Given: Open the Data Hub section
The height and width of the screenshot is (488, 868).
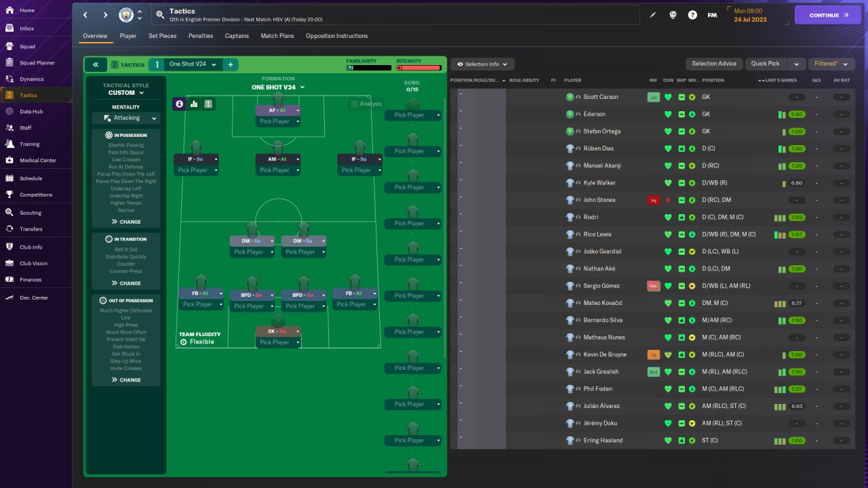Looking at the screenshot, I should point(31,111).
